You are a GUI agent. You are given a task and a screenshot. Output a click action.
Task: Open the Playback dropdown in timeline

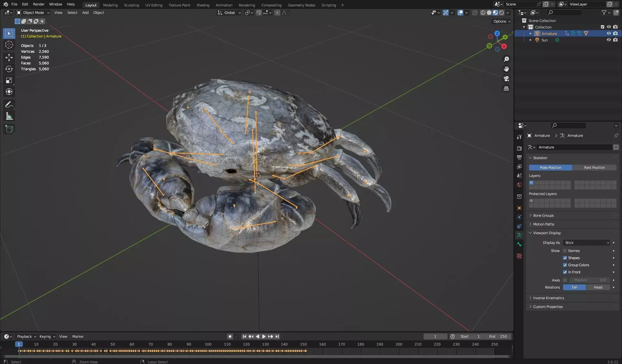(x=26, y=336)
